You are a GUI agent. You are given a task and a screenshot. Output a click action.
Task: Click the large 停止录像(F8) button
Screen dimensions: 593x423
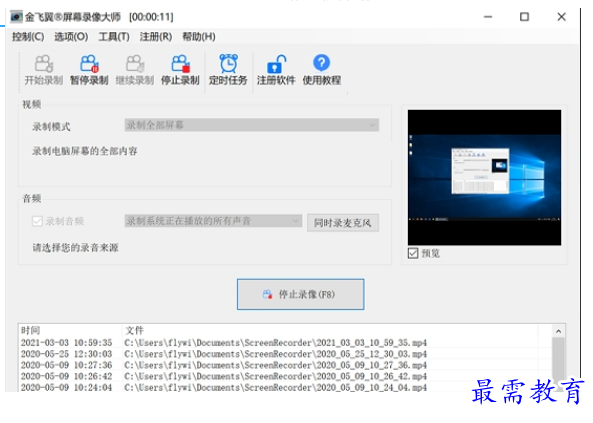301,294
